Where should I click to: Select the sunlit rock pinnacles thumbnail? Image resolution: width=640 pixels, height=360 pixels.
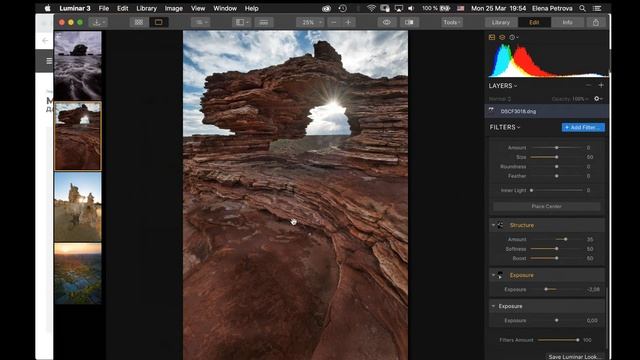(78, 207)
